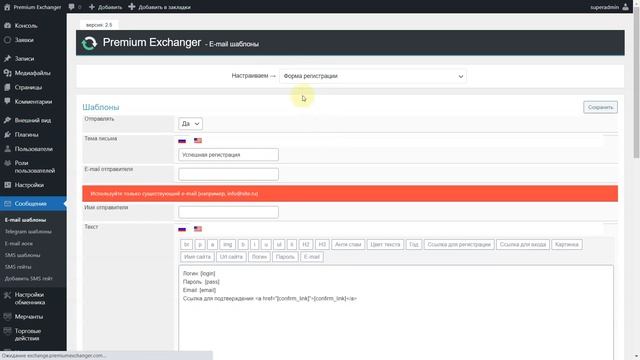The width and height of the screenshot is (640, 360).
Task: Select the US flag for Тема письма
Action: pyautogui.click(x=198, y=140)
